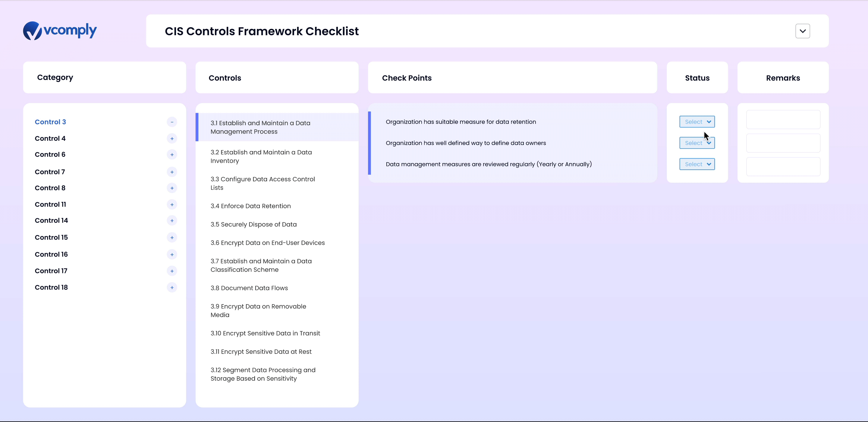868x422 pixels.
Task: Expand Control 4 category
Action: click(172, 138)
